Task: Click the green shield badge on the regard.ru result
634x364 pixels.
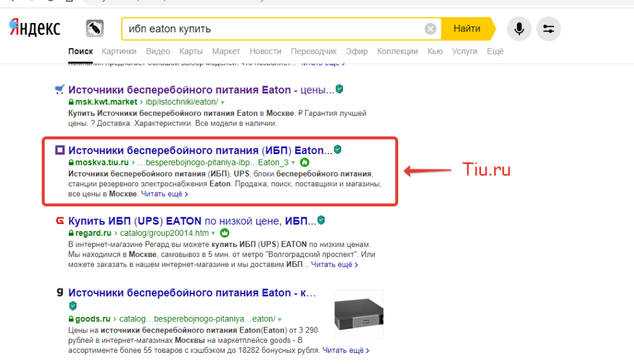Action: pos(321,220)
